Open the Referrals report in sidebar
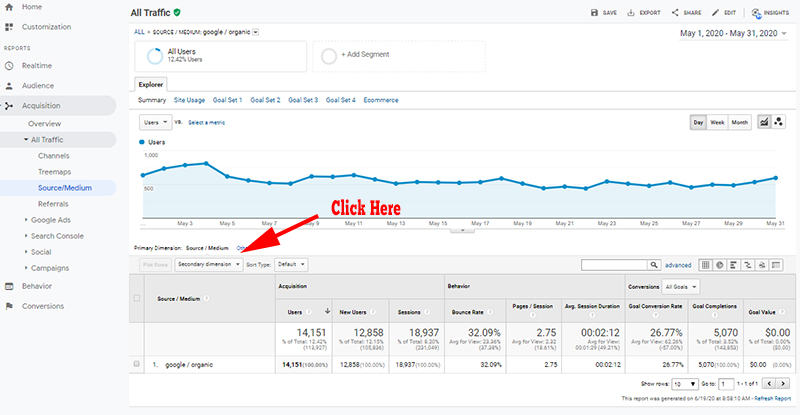Image resolution: width=800 pixels, height=415 pixels. [53, 204]
